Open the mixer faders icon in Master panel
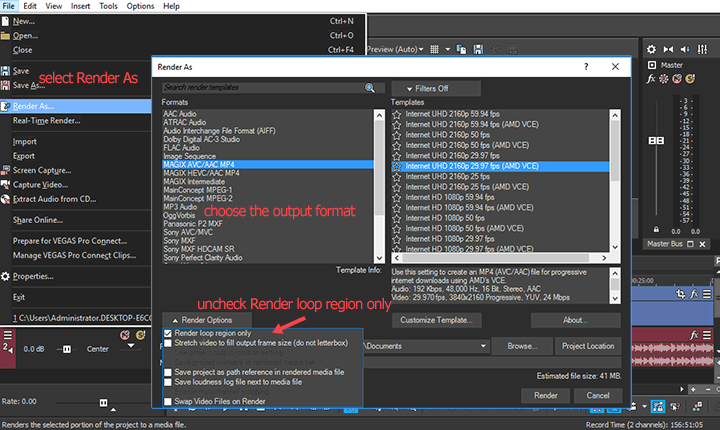The height and width of the screenshot is (430, 720). [702, 49]
